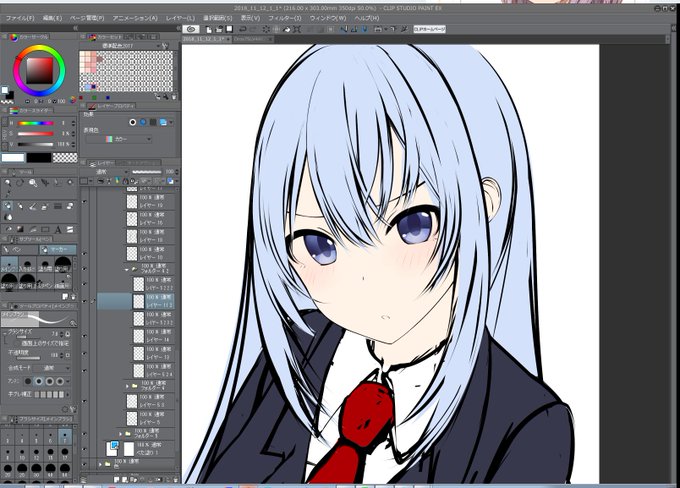Select the weak anti-aliasing option (highlighted)
680x488 pixels.
click(x=39, y=381)
